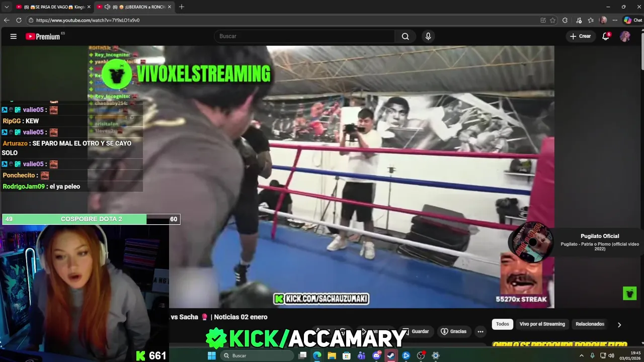Click the COSPOBRE DOTA 2 progress bar
This screenshot has height=362, width=644.
tap(91, 219)
